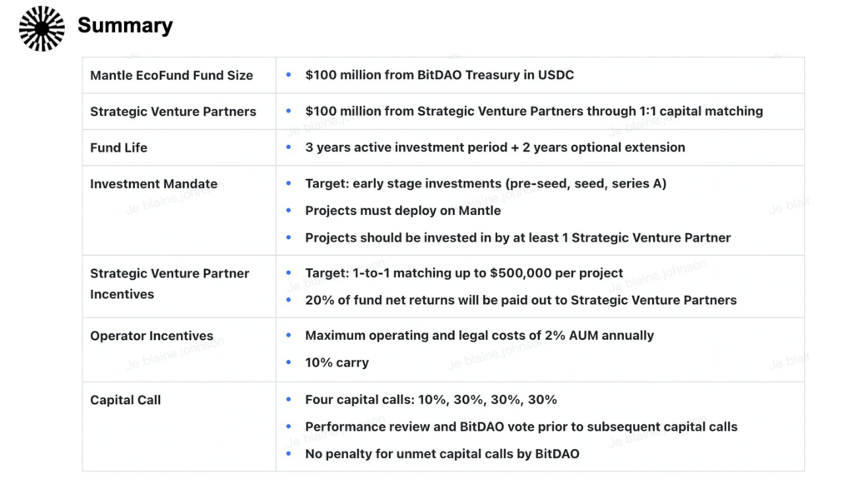Select the Operator Incentives row label
This screenshot has height=504, width=853.
(152, 337)
